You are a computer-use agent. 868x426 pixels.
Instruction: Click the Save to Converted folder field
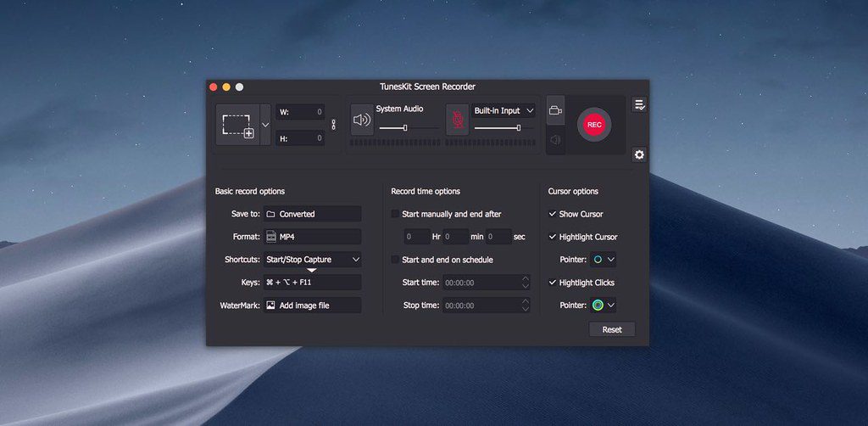point(312,214)
